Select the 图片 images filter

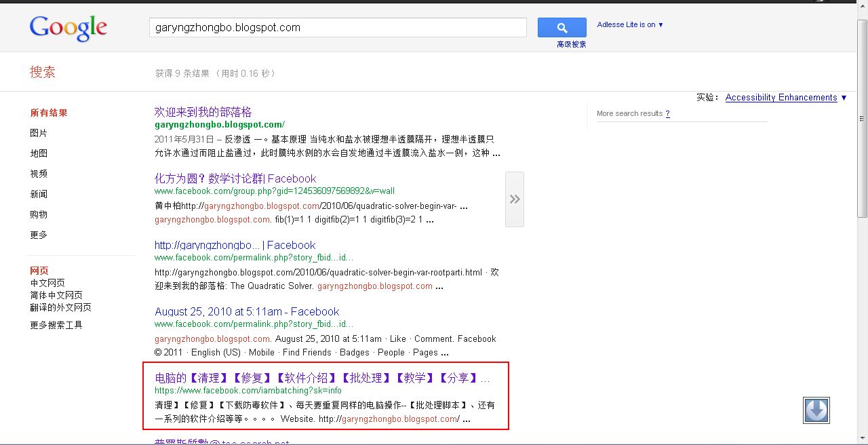pyautogui.click(x=39, y=134)
